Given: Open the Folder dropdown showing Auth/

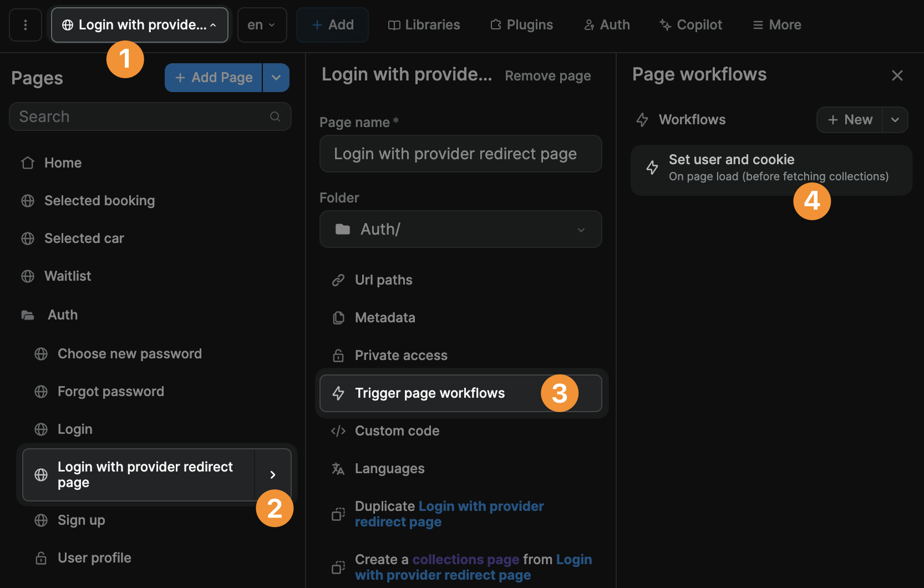Looking at the screenshot, I should (x=460, y=229).
